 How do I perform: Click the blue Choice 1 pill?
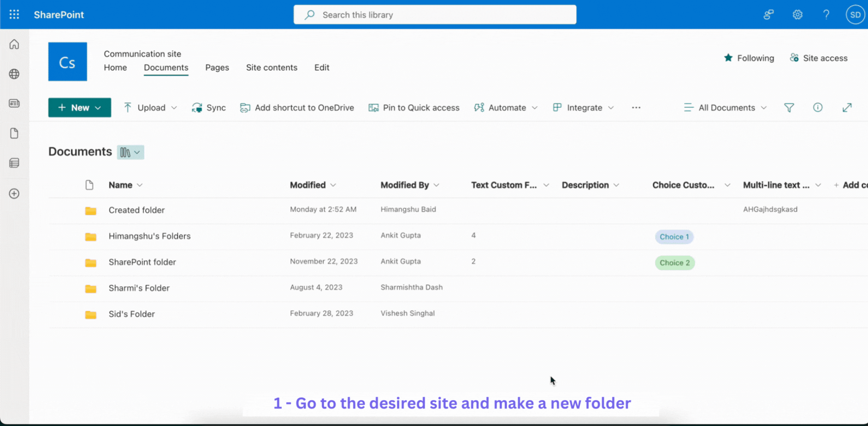[x=674, y=237]
